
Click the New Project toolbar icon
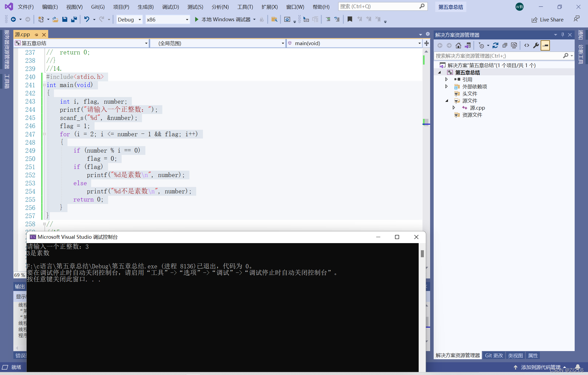[x=41, y=19]
